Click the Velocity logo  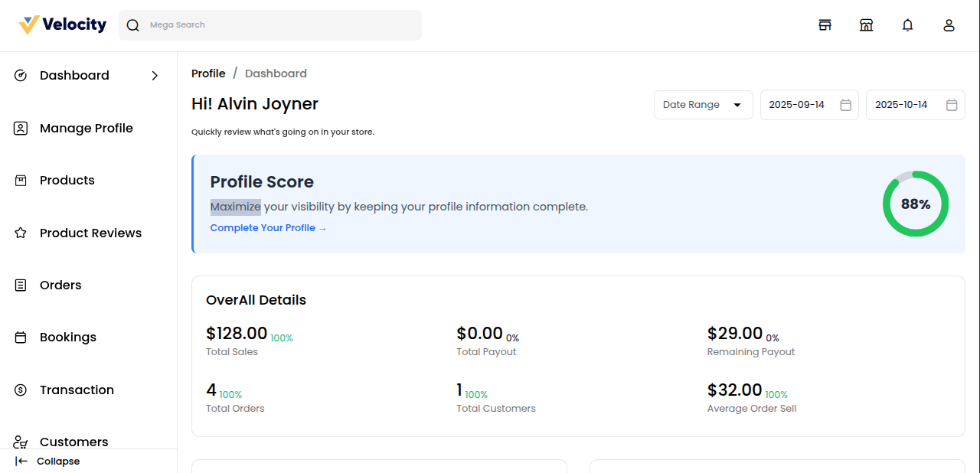[x=63, y=24]
